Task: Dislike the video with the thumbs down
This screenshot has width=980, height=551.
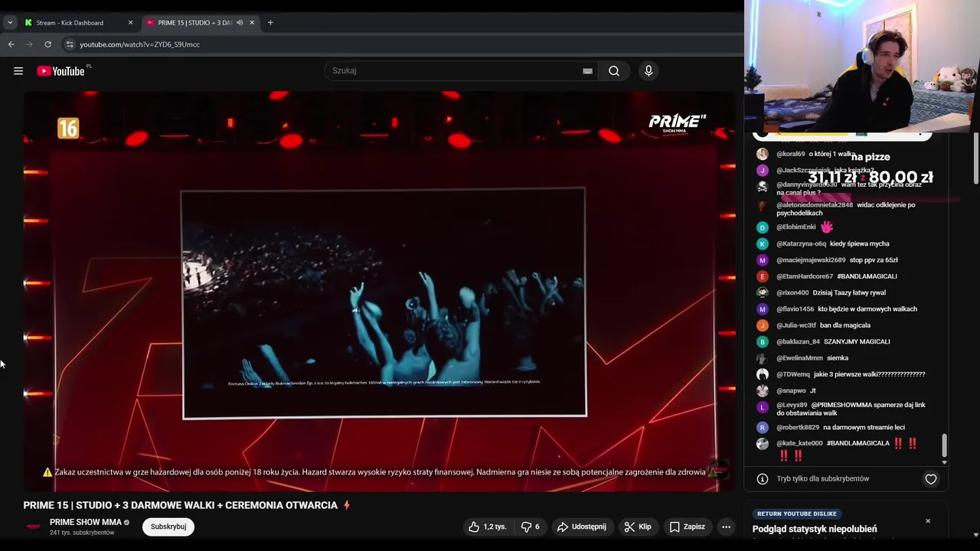Action: pos(530,527)
